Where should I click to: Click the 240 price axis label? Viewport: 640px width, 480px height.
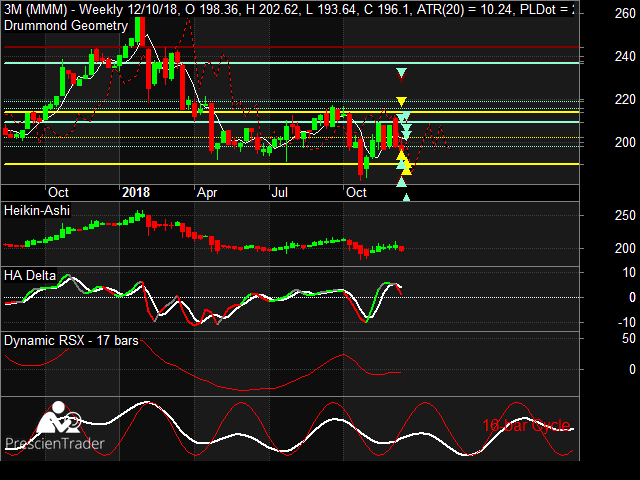pos(625,56)
